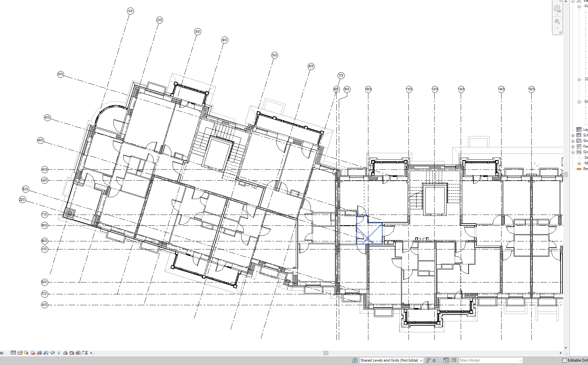Toggle Show Crop Region icon
The width and height of the screenshot is (588, 365).
pos(46,353)
